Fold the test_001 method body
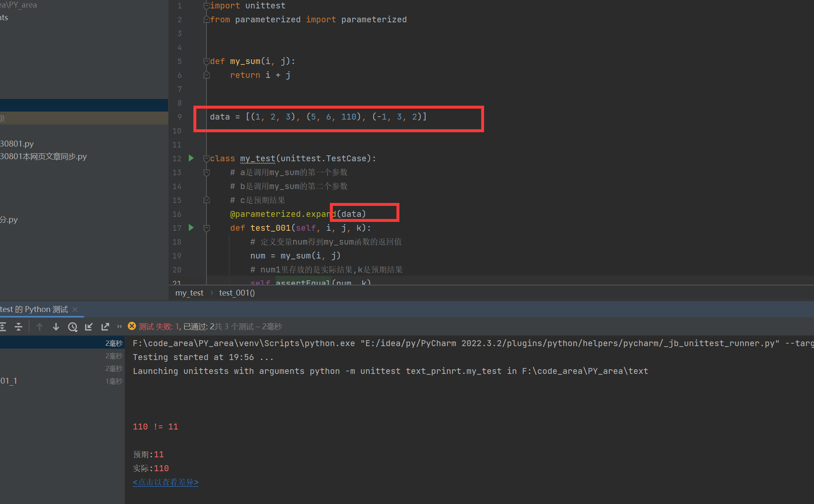Image resolution: width=814 pixels, height=504 pixels. (206, 228)
